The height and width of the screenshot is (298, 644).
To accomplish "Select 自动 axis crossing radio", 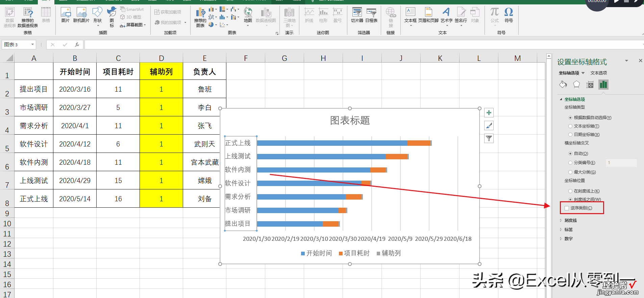I will pos(570,154).
